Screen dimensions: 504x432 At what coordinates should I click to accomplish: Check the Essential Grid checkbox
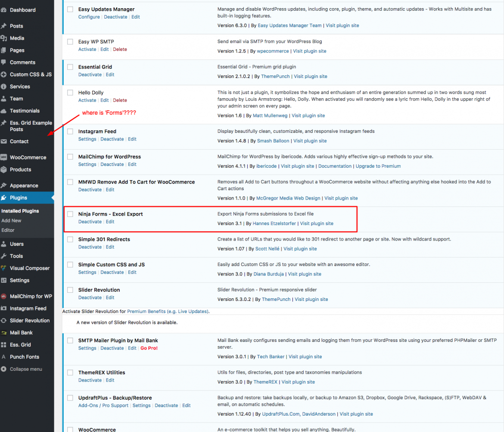(70, 67)
